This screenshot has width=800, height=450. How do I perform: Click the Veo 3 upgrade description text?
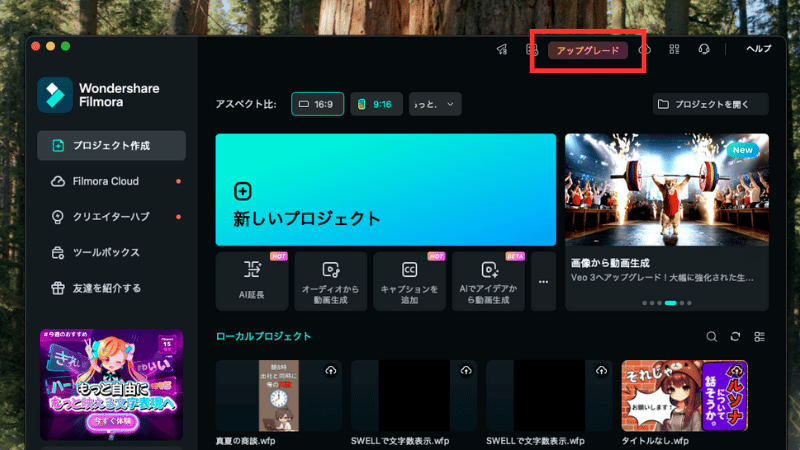[x=662, y=278]
